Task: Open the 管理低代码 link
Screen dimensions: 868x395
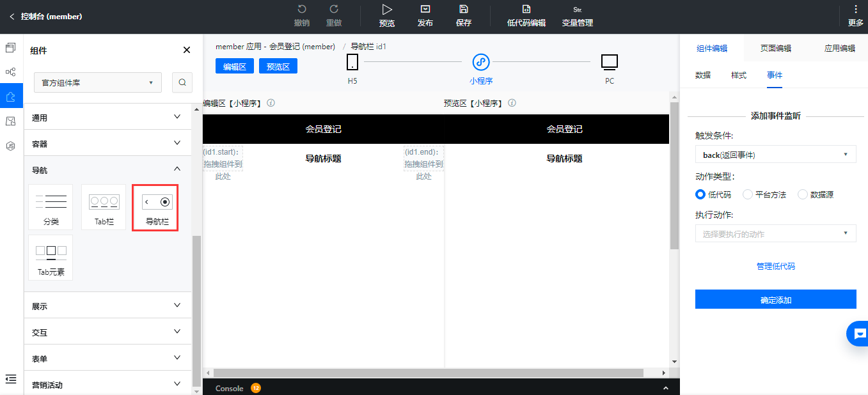Action: (x=775, y=266)
